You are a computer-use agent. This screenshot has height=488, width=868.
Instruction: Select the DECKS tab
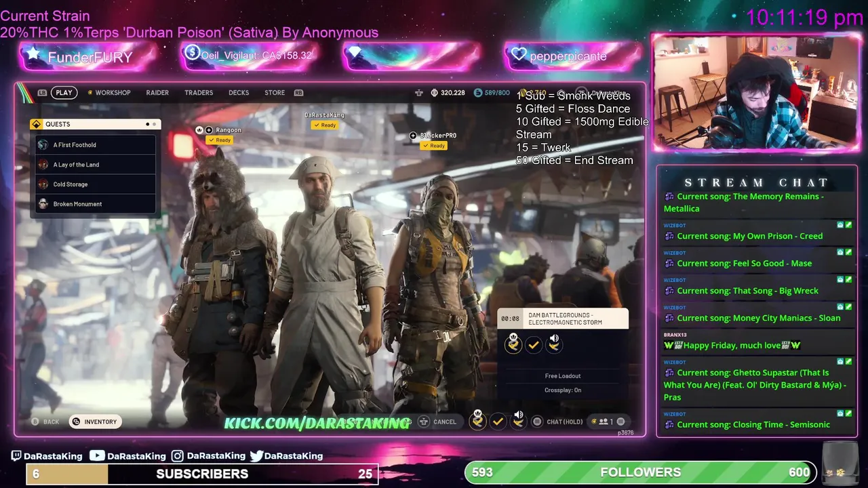pos(239,93)
